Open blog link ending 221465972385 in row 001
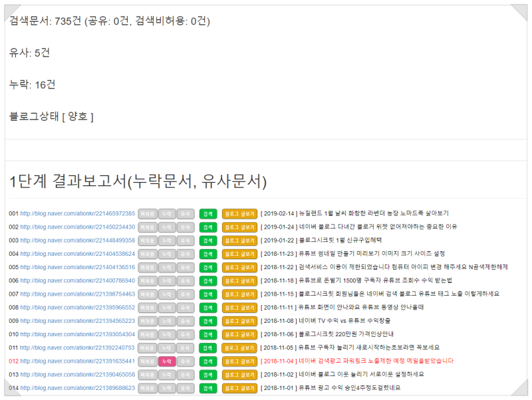This screenshot has height=400, width=532. tap(77, 213)
